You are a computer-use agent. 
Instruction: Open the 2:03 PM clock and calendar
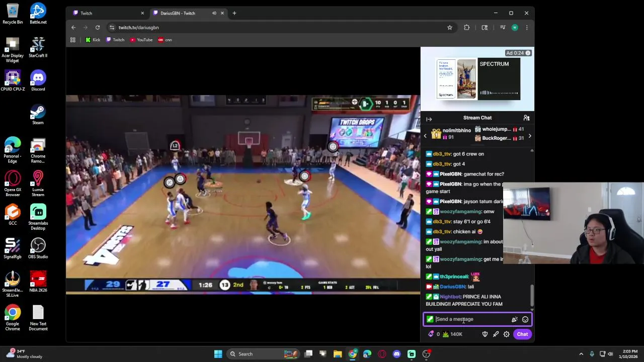(629, 354)
